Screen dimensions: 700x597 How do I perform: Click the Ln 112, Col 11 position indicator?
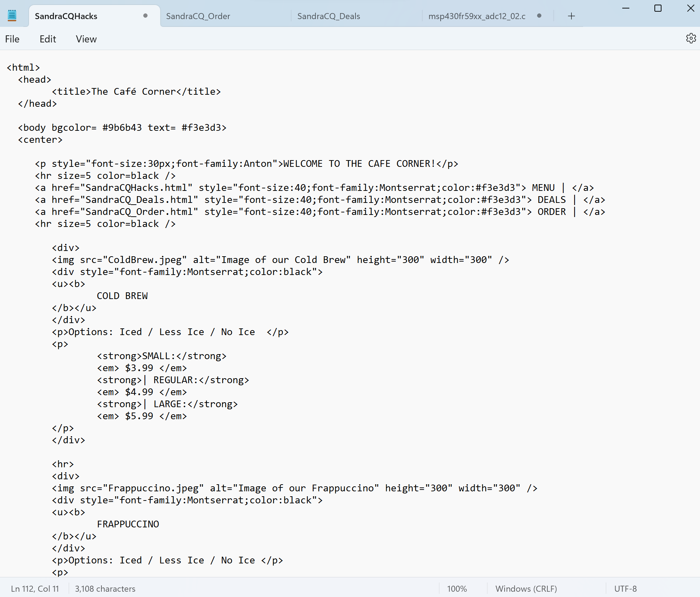(35, 589)
